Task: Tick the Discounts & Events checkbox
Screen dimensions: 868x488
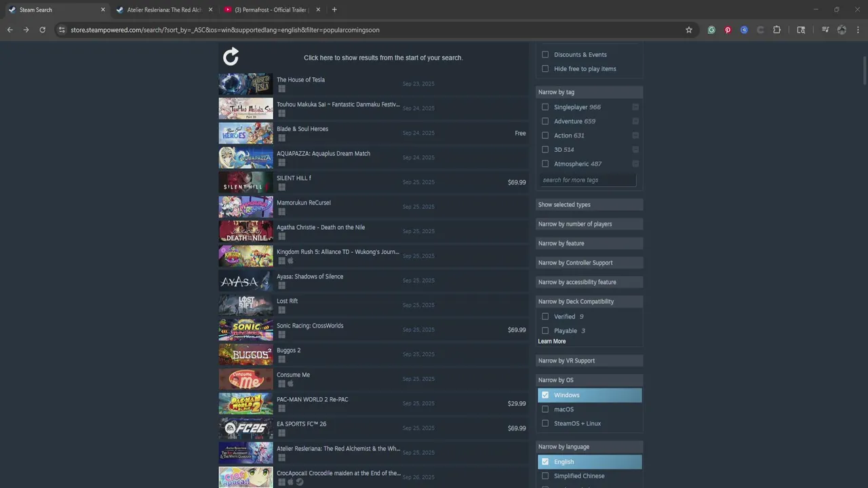Action: point(545,54)
